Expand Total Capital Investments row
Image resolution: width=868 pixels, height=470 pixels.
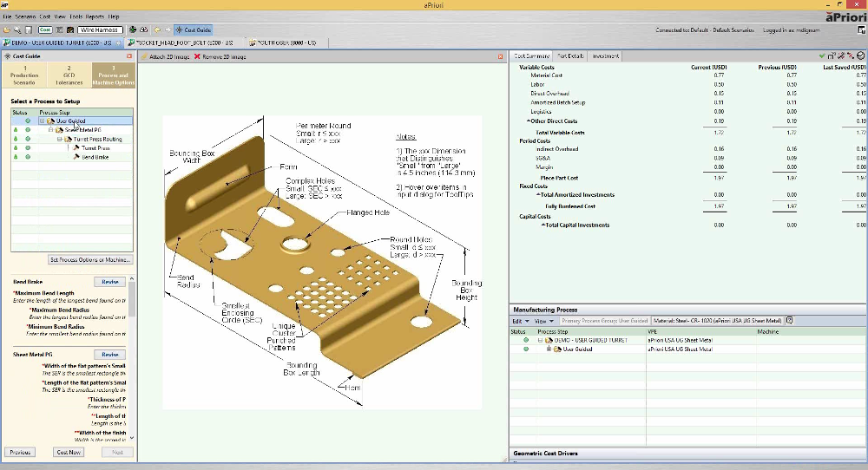click(x=543, y=225)
